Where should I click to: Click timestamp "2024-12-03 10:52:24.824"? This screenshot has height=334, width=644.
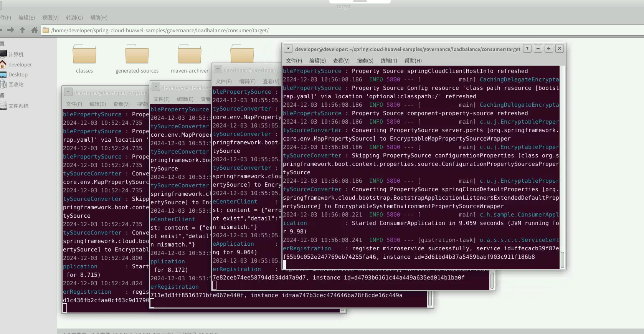tap(102, 283)
